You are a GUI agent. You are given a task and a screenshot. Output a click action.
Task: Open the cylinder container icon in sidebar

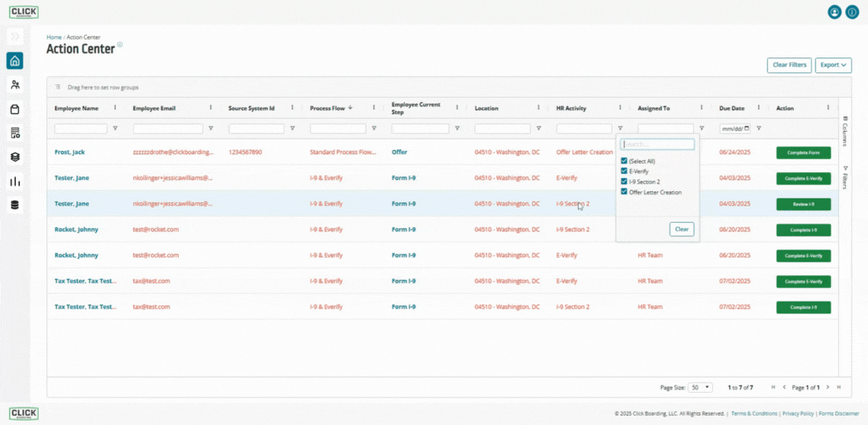(x=15, y=109)
